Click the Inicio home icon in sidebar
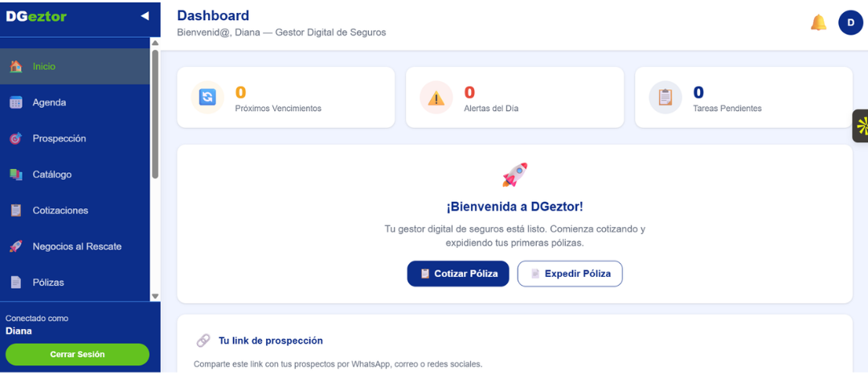This screenshot has width=868, height=375. tap(16, 67)
